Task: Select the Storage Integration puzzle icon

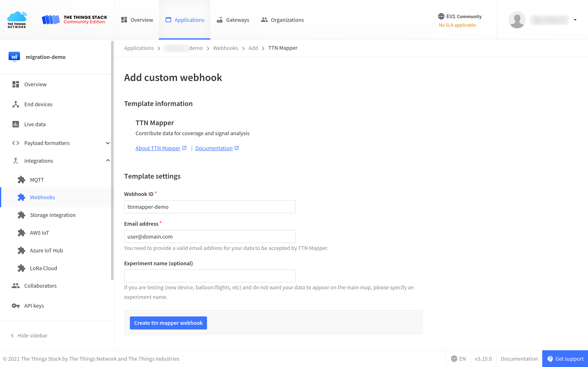Action: (x=21, y=215)
